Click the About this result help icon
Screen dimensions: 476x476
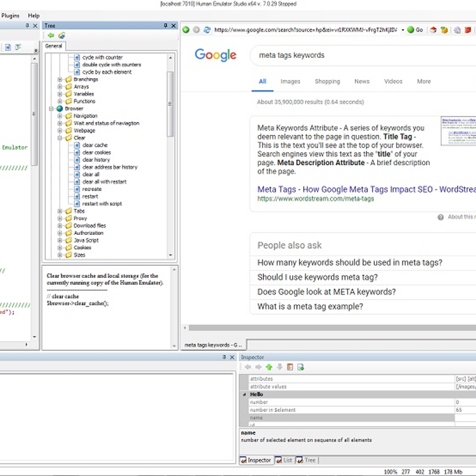click(x=441, y=217)
